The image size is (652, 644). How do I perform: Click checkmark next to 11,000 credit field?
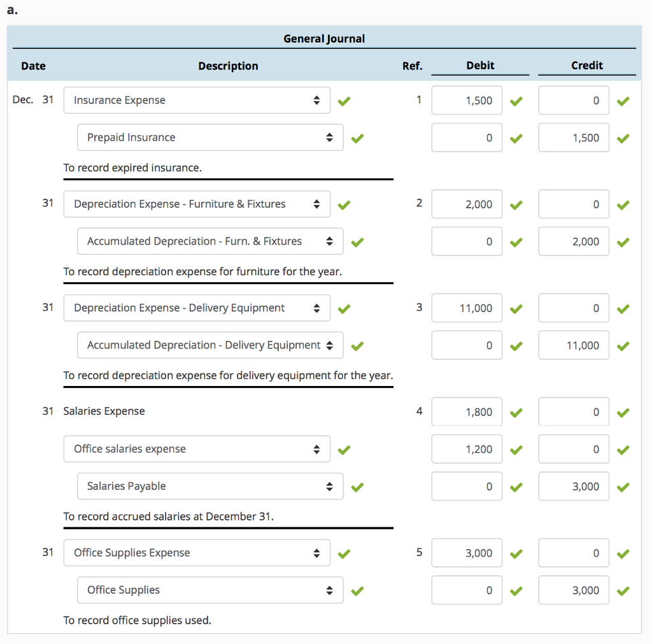pyautogui.click(x=623, y=345)
